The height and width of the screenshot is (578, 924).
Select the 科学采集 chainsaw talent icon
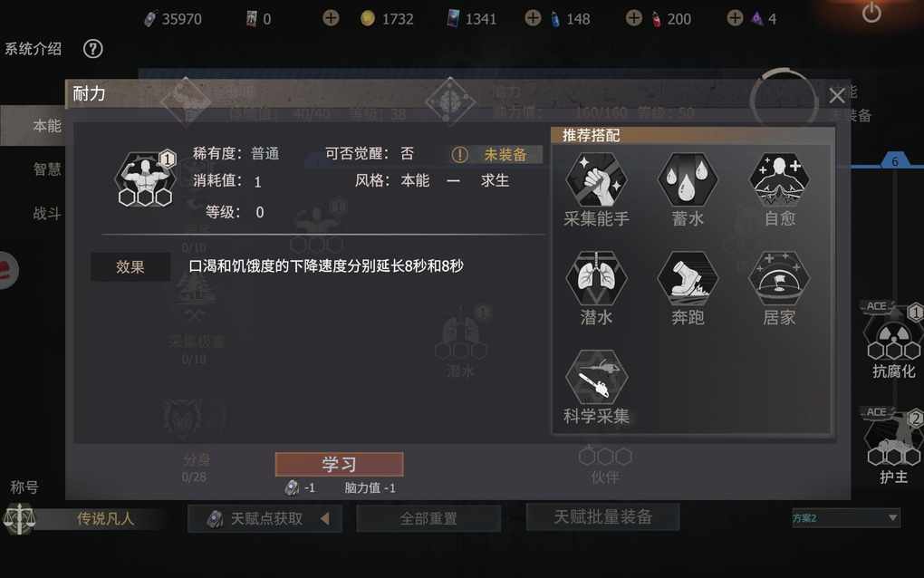(596, 377)
